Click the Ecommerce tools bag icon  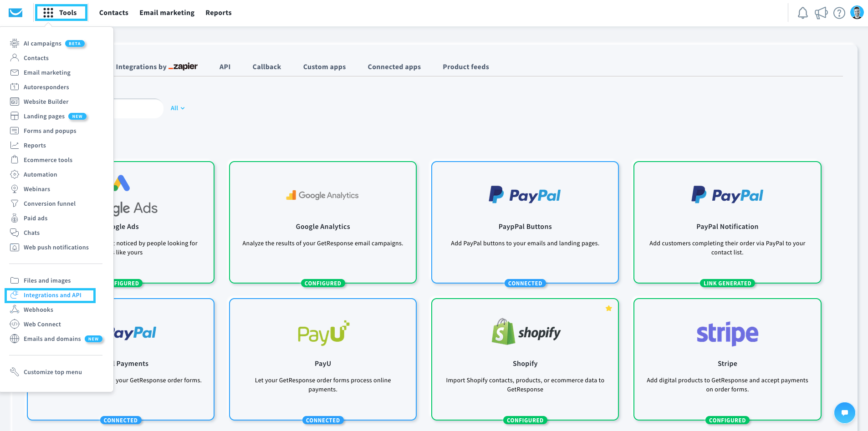pyautogui.click(x=15, y=160)
